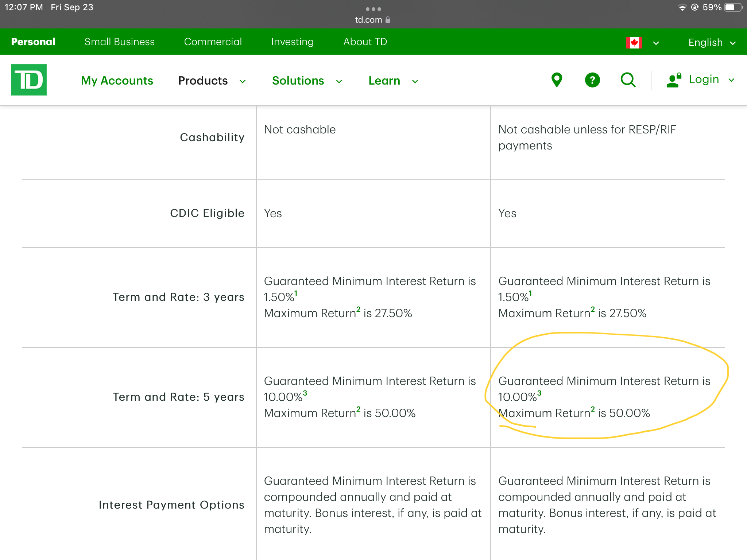Expand the Learn menu chevron
The width and height of the screenshot is (747, 560).
[x=415, y=81]
